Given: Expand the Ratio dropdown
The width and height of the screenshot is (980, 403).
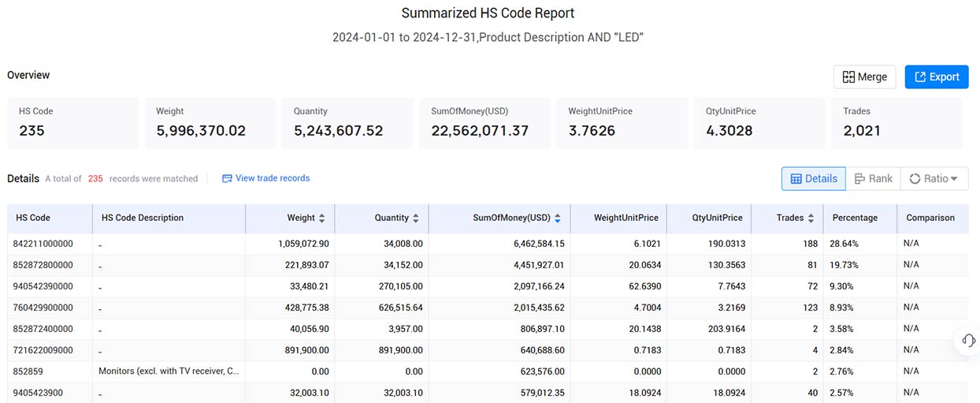Looking at the screenshot, I should (934, 179).
